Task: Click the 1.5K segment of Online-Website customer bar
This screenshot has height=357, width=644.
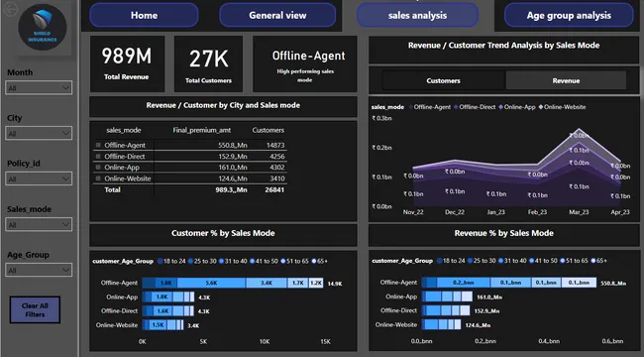Action: point(159,325)
